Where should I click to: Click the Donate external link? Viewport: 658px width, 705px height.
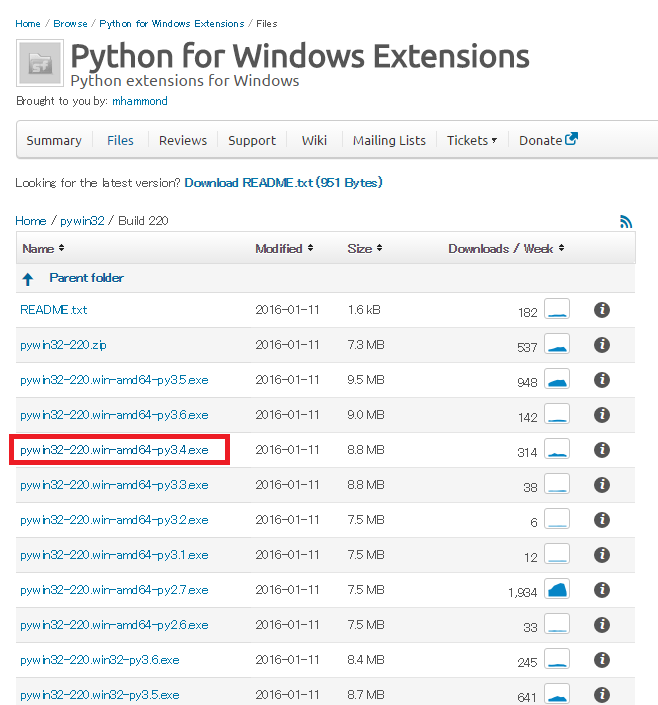548,140
